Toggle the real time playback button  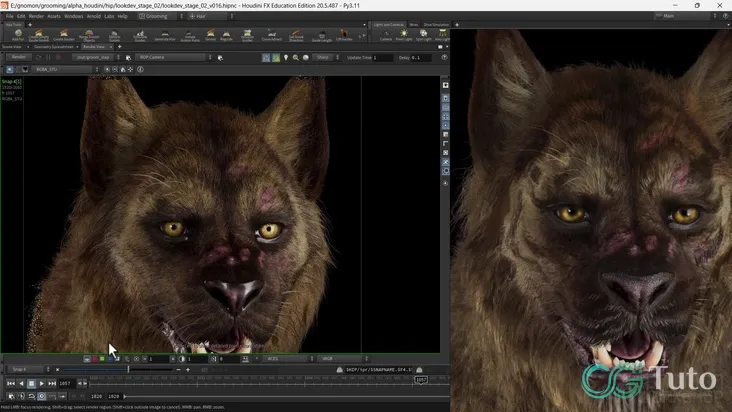pyautogui.click(x=42, y=396)
